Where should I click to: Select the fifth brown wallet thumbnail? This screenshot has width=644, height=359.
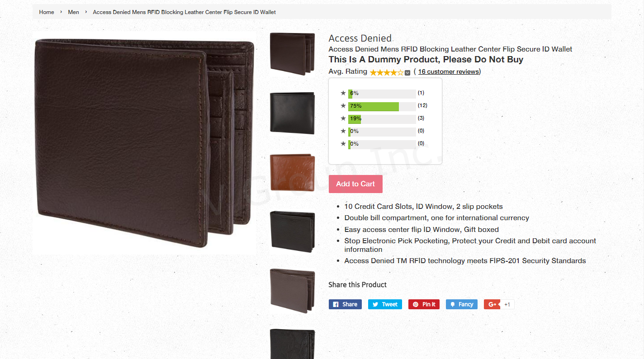point(292,291)
